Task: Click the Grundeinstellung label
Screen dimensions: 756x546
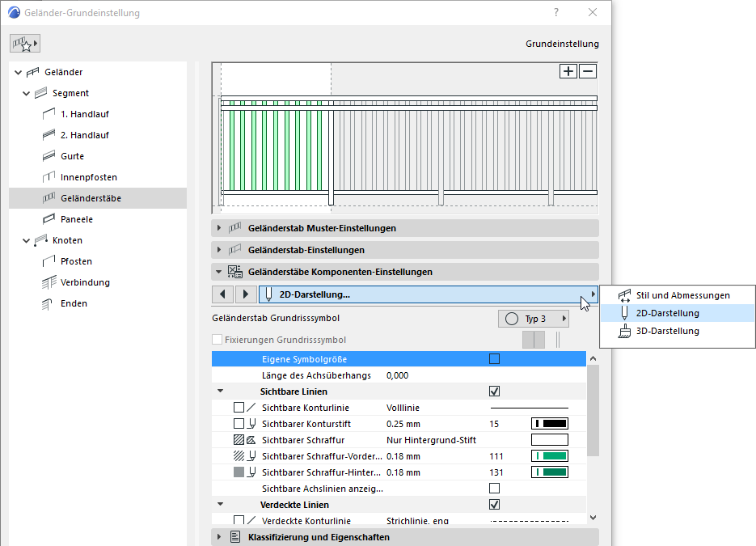Action: 562,44
